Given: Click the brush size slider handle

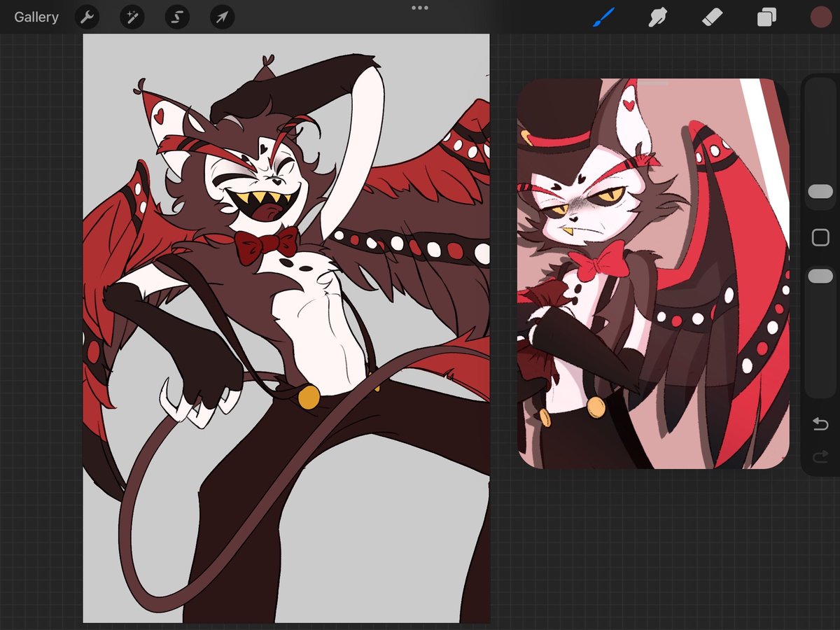Looking at the screenshot, I should [820, 191].
